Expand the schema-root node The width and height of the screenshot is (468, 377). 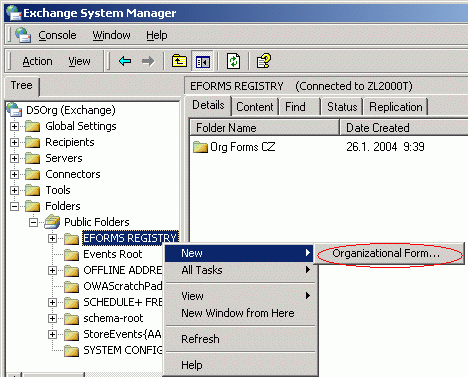[52, 318]
